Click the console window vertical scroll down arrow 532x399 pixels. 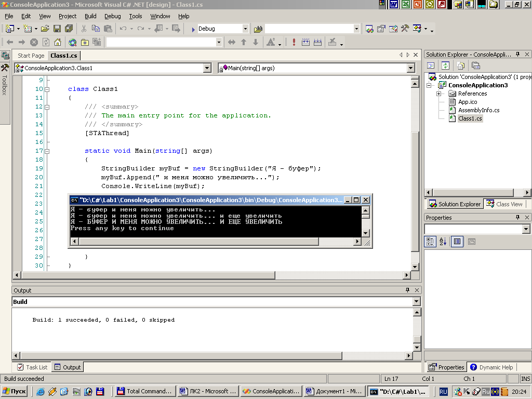[365, 233]
